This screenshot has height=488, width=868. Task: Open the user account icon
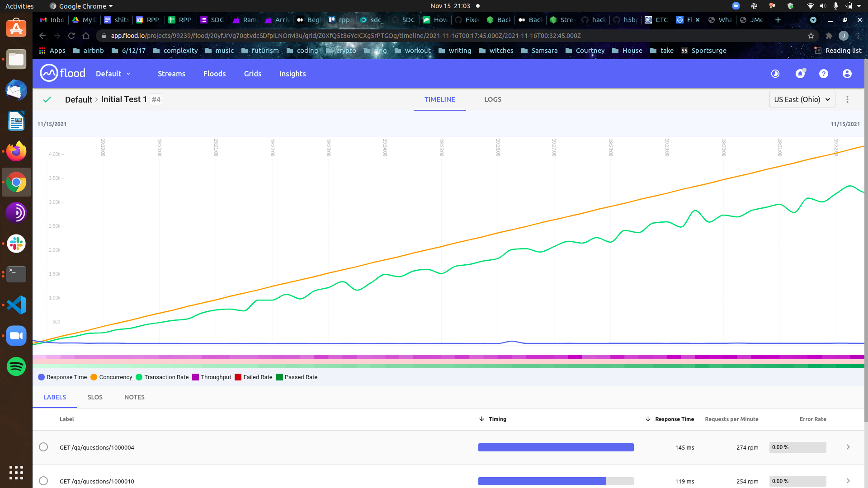click(x=847, y=74)
